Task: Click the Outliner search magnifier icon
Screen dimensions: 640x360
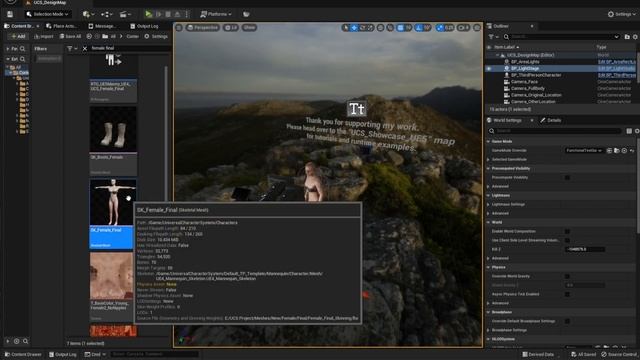Action: click(506, 37)
